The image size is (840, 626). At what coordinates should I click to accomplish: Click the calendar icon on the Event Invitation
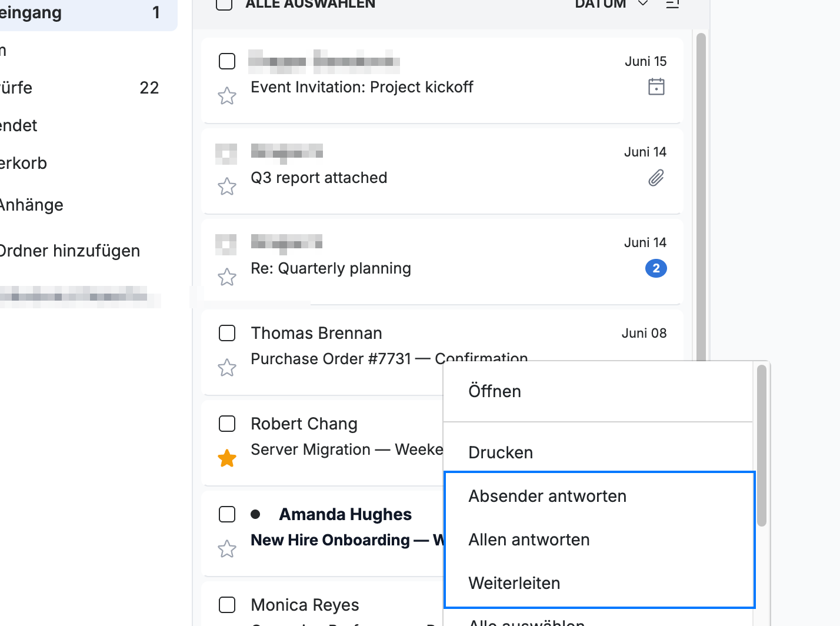click(656, 86)
